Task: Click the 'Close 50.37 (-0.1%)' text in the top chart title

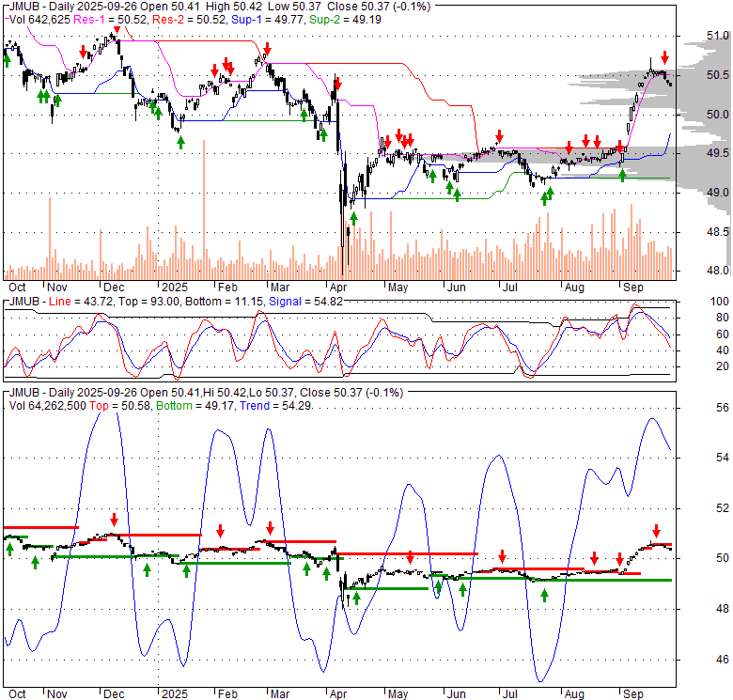Action: 379,7
